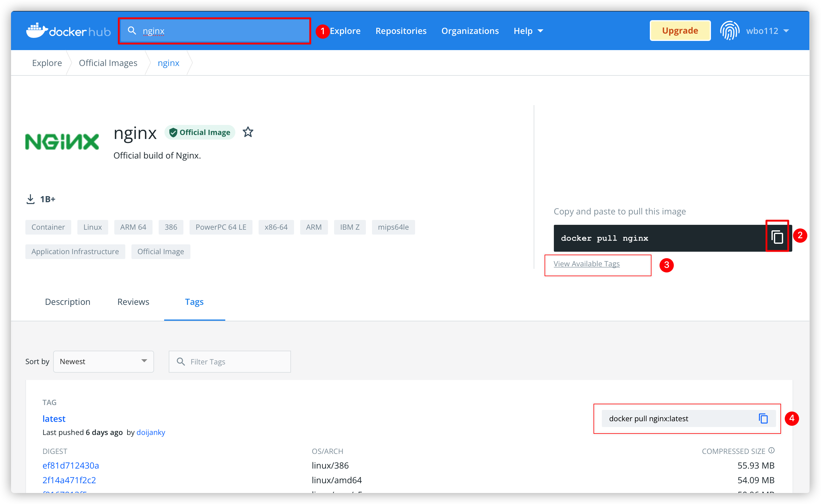
Task: Click the Official Image verified badge
Action: point(199,132)
